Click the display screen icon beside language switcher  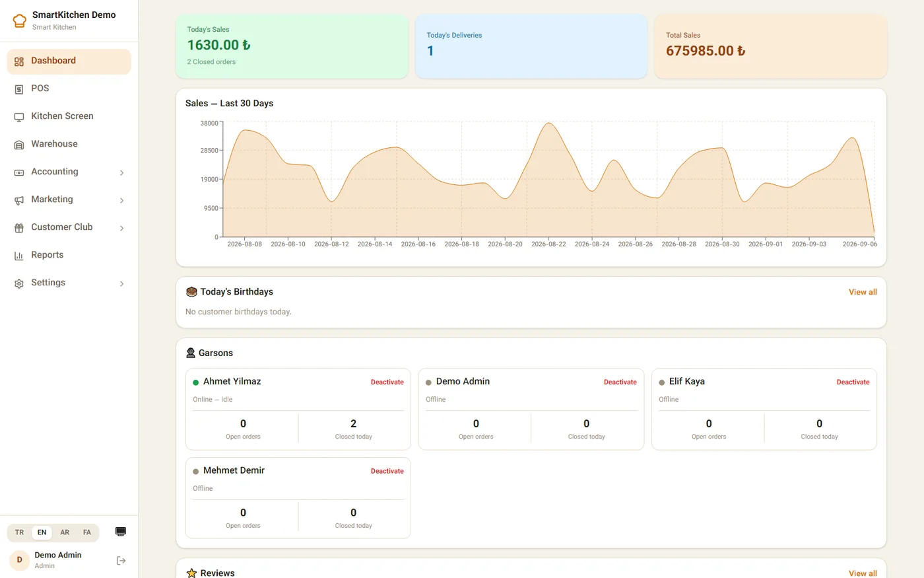(x=121, y=532)
